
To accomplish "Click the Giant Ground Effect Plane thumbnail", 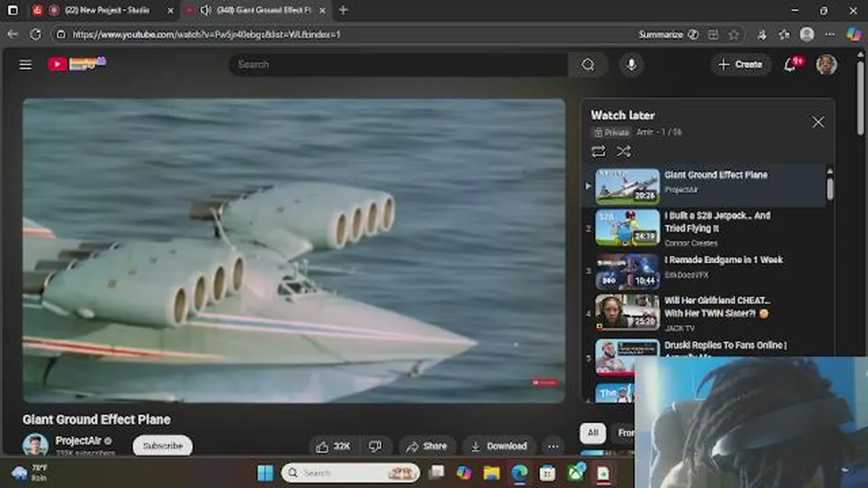I will pyautogui.click(x=627, y=186).
